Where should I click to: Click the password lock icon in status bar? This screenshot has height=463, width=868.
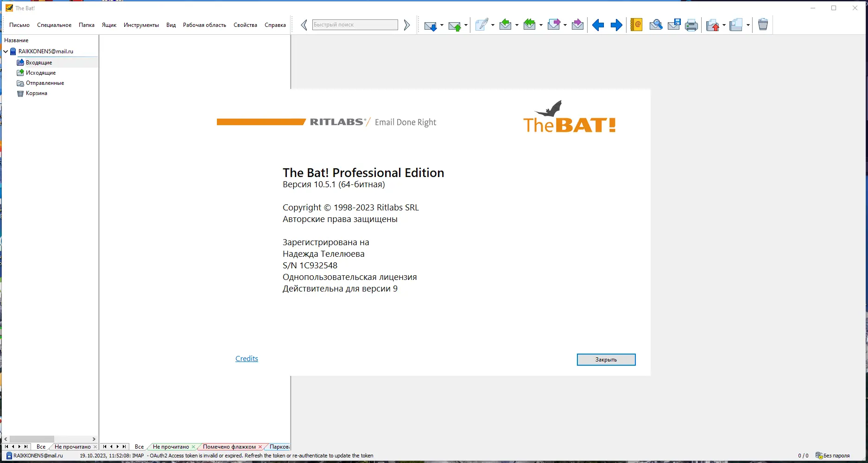819,456
